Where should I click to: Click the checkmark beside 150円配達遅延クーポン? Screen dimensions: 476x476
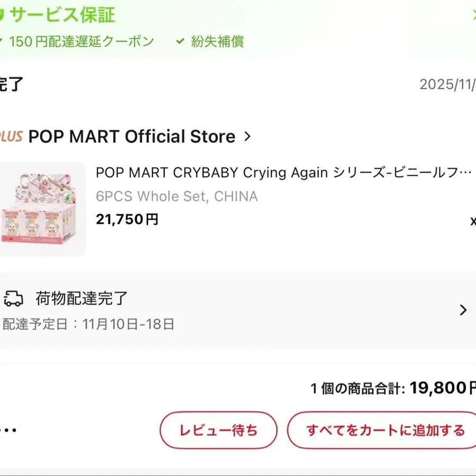pyautogui.click(x=2, y=41)
